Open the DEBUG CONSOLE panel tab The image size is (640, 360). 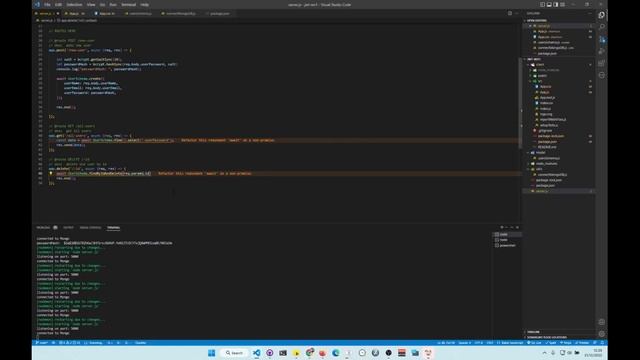(90, 227)
